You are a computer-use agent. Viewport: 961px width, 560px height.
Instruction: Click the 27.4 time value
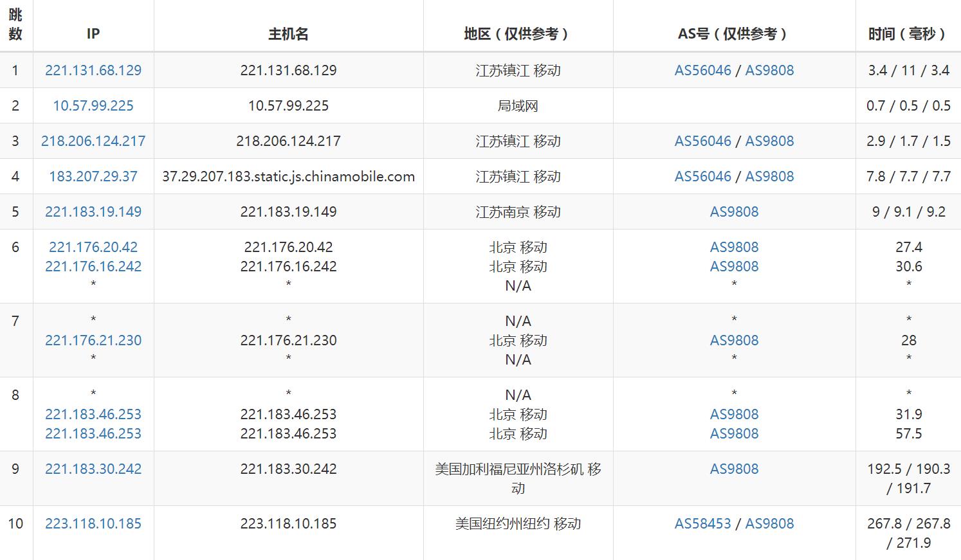pos(908,247)
